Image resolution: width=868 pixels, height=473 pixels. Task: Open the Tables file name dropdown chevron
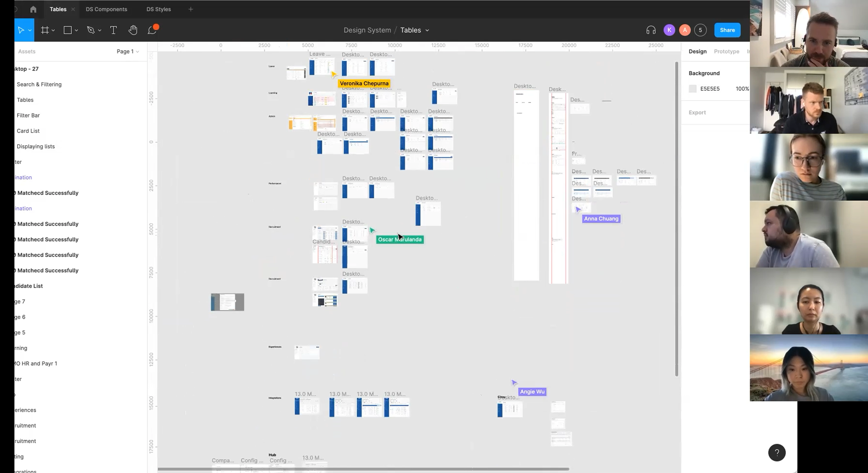[x=427, y=30]
